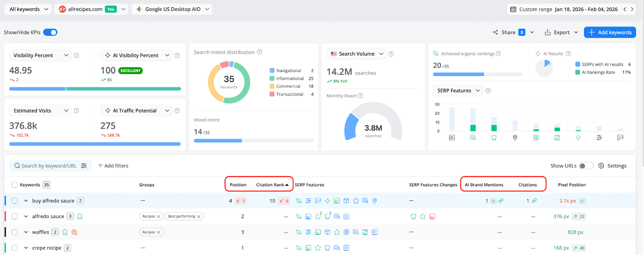The image size is (644, 255).
Task: Click the Search by keyword/URL field
Action: (48, 166)
